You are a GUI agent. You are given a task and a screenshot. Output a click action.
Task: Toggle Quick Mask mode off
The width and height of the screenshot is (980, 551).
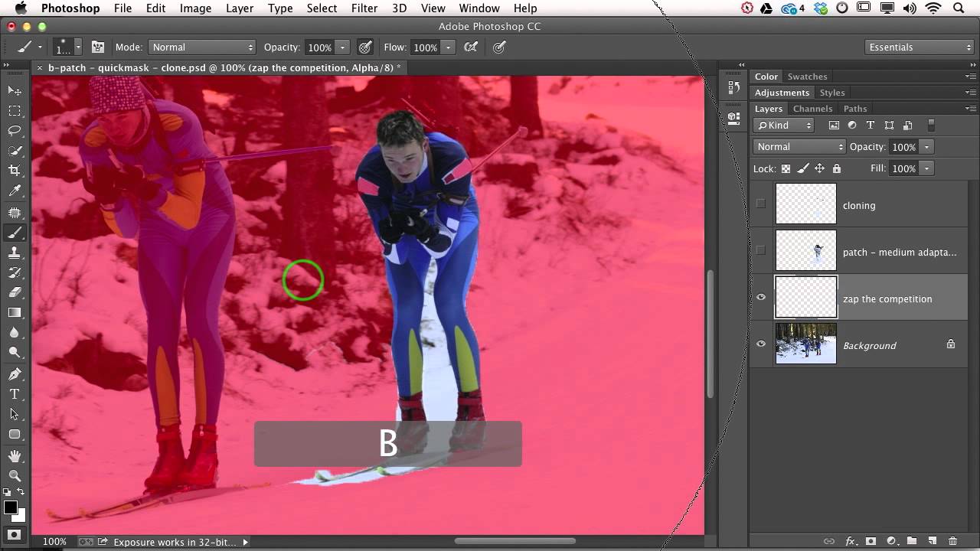point(15,534)
